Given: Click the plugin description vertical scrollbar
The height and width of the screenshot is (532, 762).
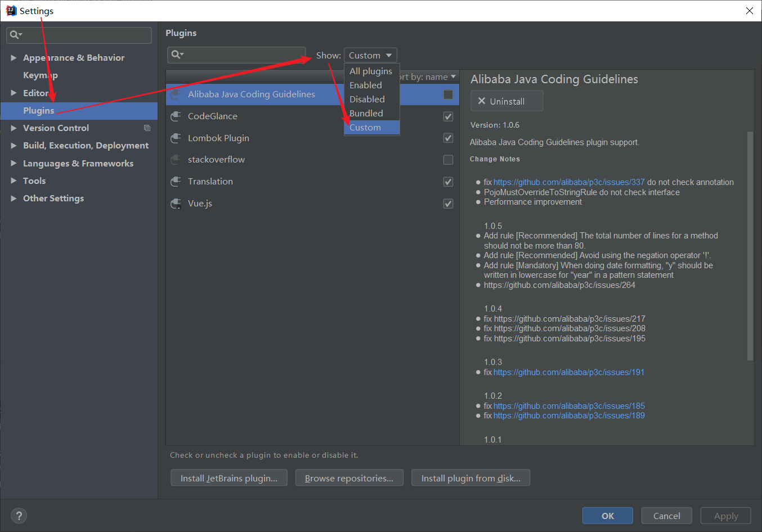Looking at the screenshot, I should tap(750, 246).
